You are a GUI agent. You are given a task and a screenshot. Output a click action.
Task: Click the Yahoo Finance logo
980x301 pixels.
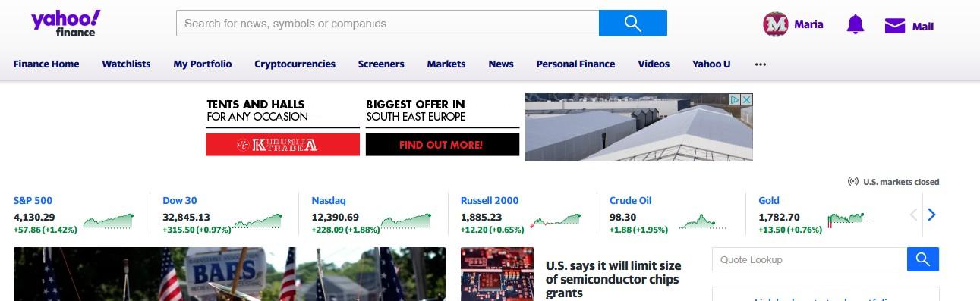(x=65, y=23)
